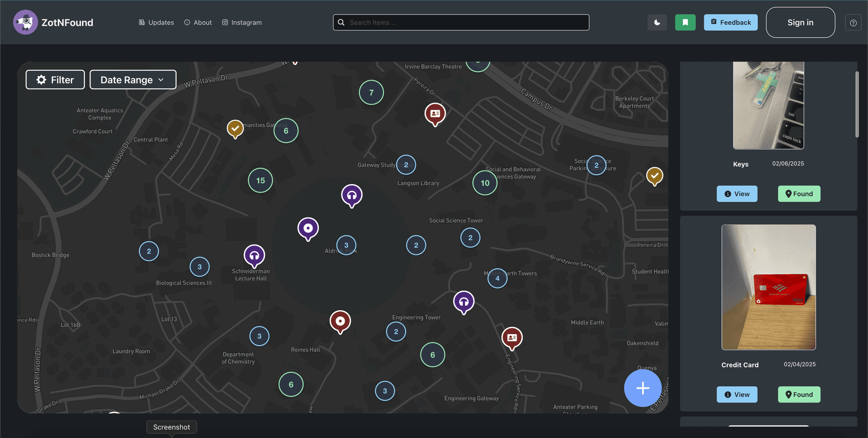Click the 3 cluster at Aldrich Park
Image resolution: width=868 pixels, height=438 pixels.
click(346, 245)
